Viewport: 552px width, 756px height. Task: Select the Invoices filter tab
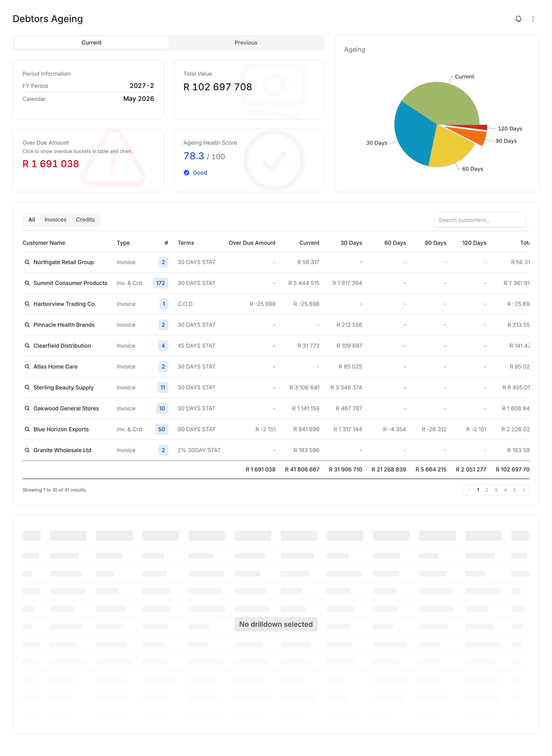coord(55,220)
